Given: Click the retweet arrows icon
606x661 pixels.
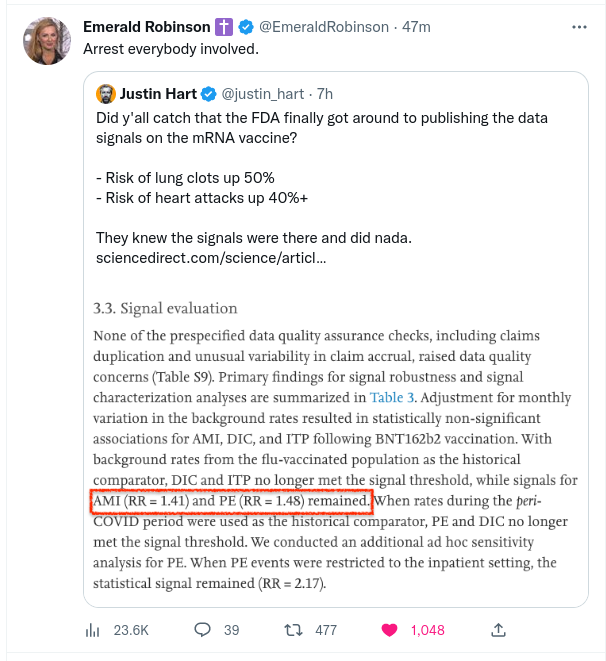Looking at the screenshot, I should point(294,630).
